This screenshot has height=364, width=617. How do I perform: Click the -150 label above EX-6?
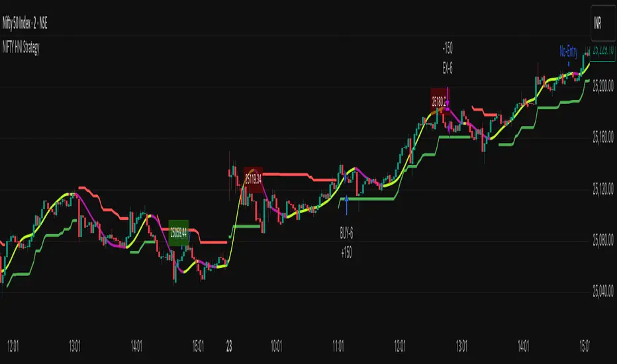448,48
